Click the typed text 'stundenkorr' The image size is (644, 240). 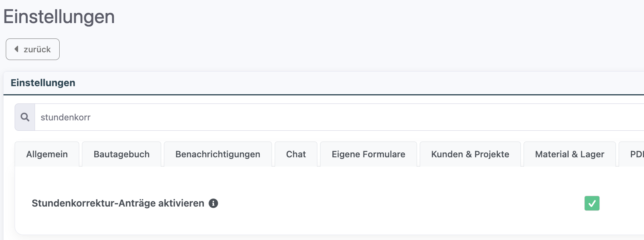tap(65, 117)
